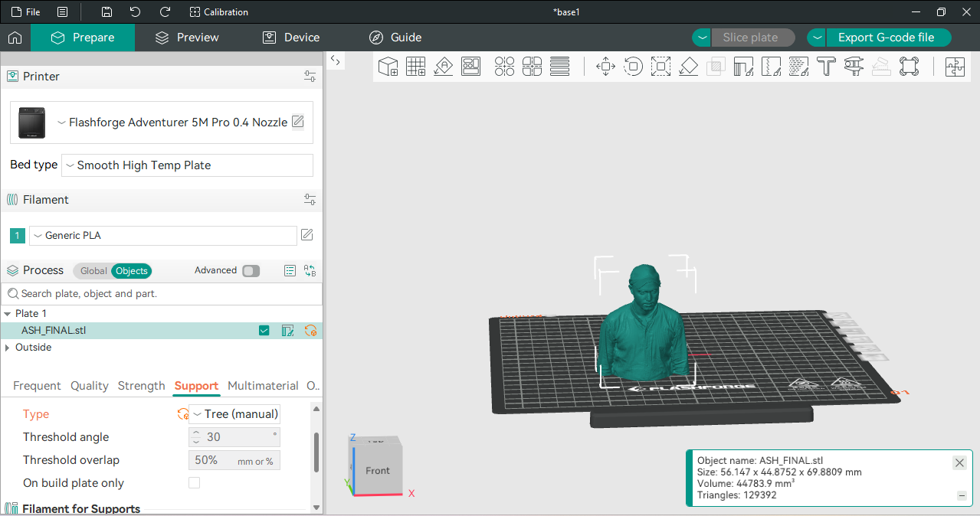Open the Color painting tool
This screenshot has width=980, height=516.
(x=798, y=67)
